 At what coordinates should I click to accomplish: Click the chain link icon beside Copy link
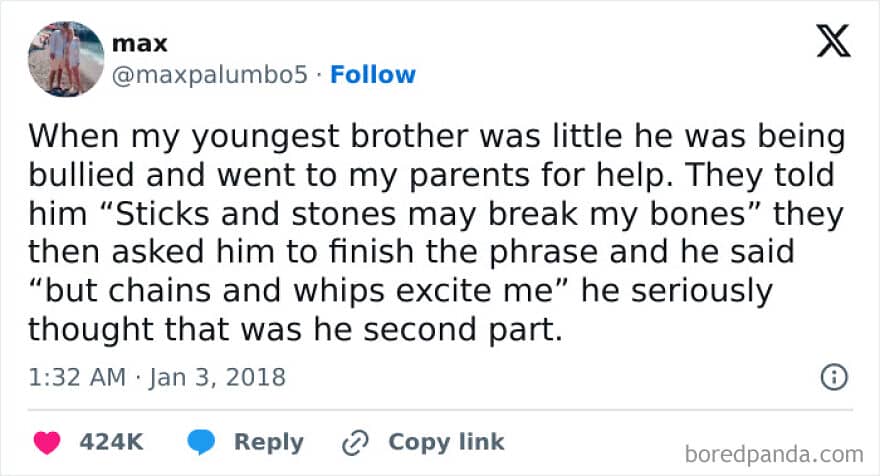coord(355,443)
